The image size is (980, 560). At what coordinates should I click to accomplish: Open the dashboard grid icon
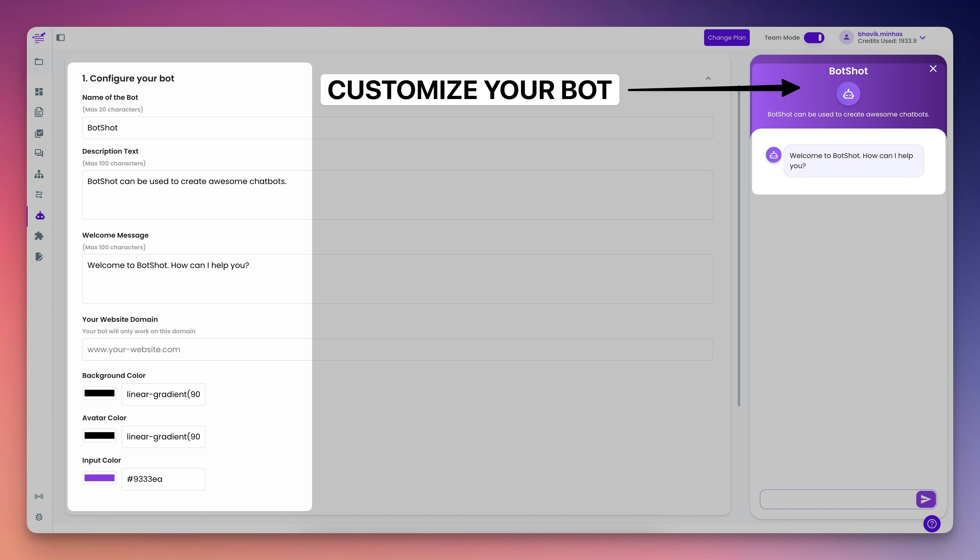pos(39,92)
